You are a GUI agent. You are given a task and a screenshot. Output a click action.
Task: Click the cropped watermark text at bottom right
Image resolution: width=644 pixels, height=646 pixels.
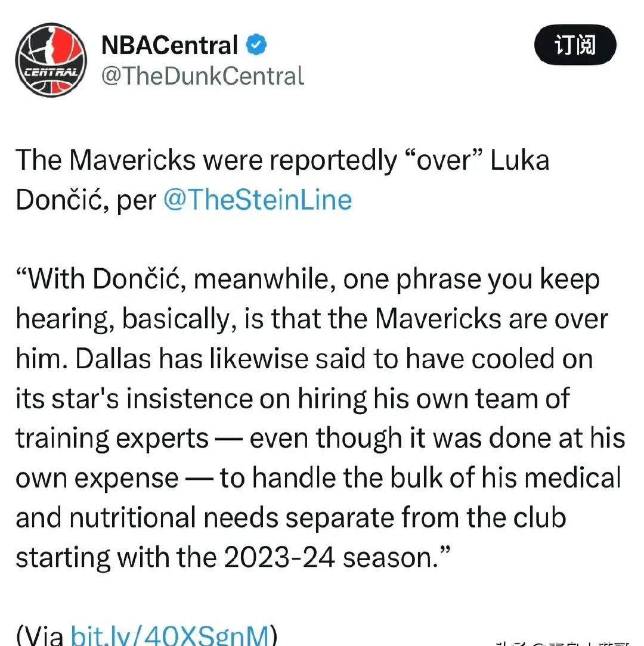click(563, 643)
